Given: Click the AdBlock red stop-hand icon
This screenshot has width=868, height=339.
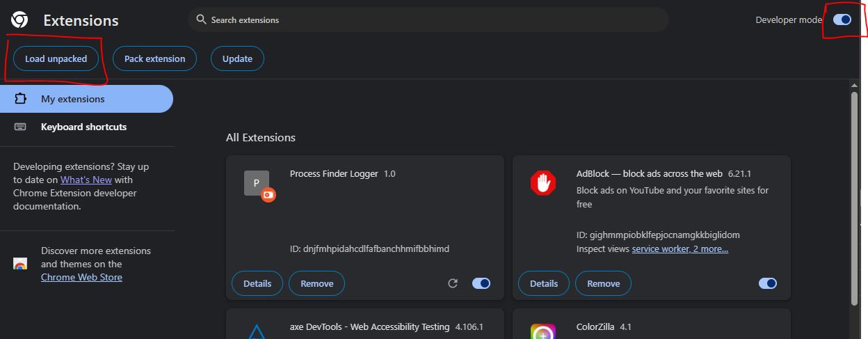Looking at the screenshot, I should click(x=544, y=183).
